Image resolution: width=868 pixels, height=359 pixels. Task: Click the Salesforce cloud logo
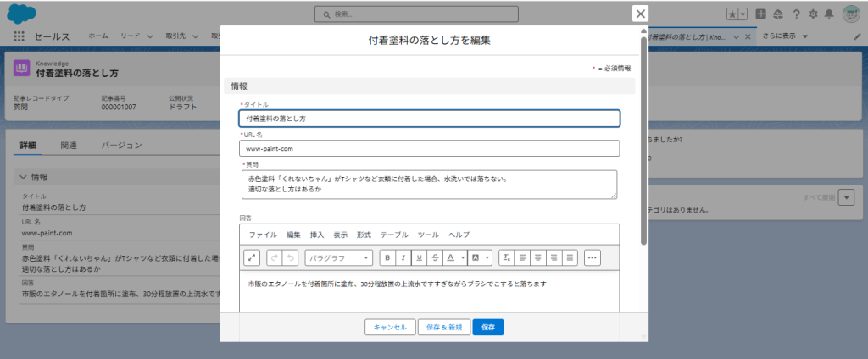21,14
